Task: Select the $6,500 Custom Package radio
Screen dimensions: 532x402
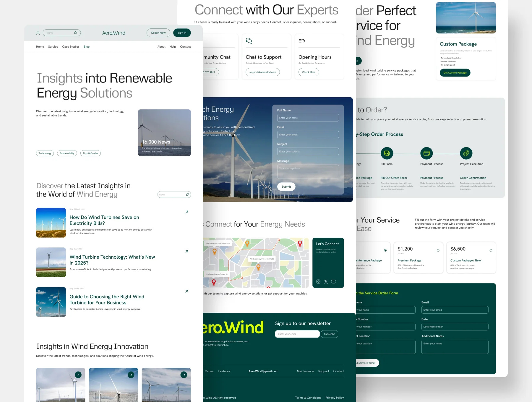Action: point(491,250)
